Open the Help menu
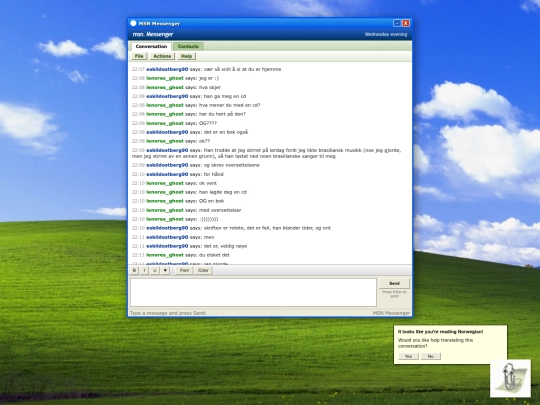 point(186,56)
